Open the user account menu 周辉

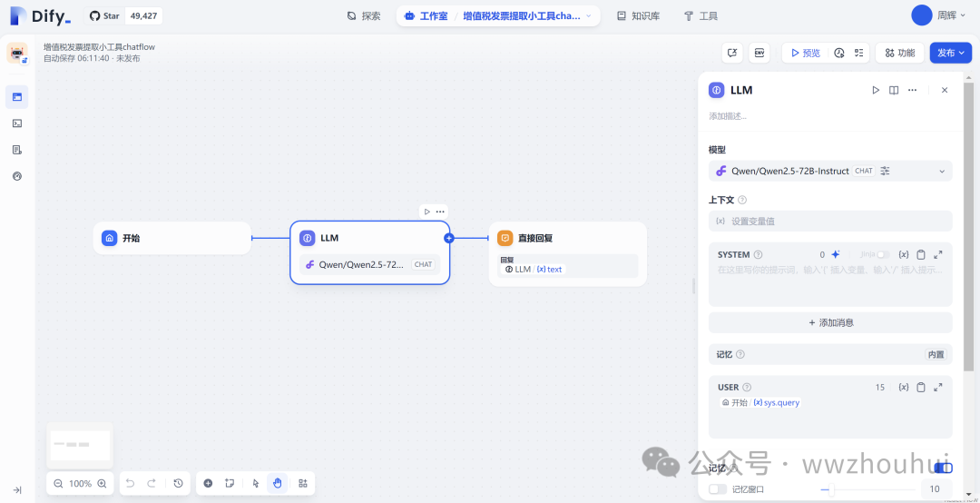[x=939, y=15]
